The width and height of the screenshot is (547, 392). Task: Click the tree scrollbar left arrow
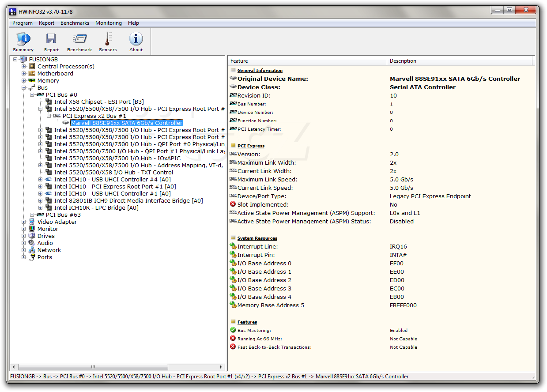[x=14, y=367]
